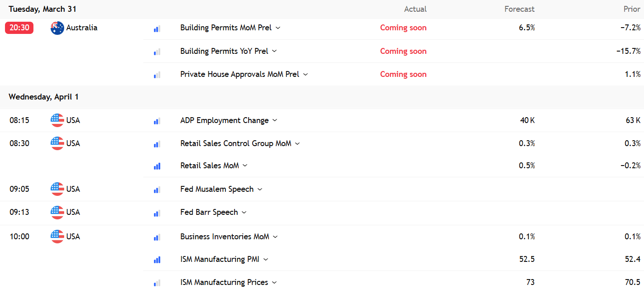
Task: Click importance bars icon for Building Permits MoM
Action: tap(157, 28)
